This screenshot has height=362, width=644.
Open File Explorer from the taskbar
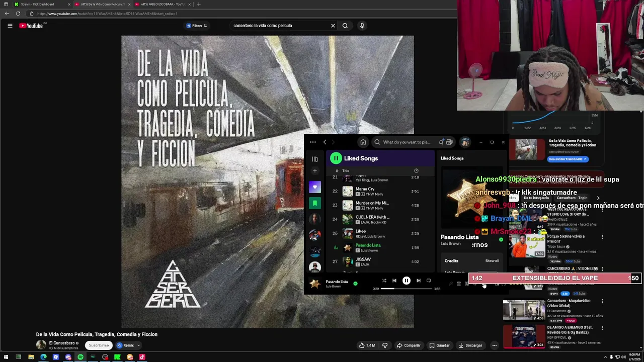coord(31,357)
